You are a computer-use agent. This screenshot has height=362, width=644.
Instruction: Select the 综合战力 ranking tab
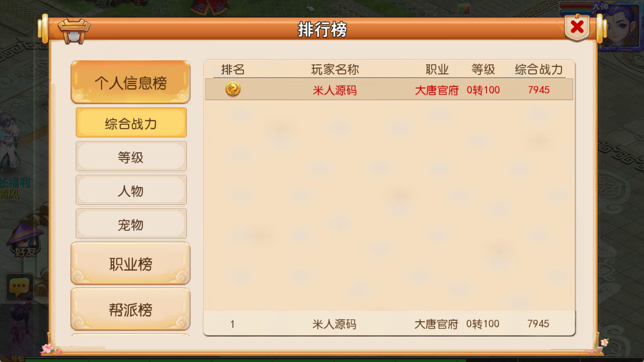point(131,123)
